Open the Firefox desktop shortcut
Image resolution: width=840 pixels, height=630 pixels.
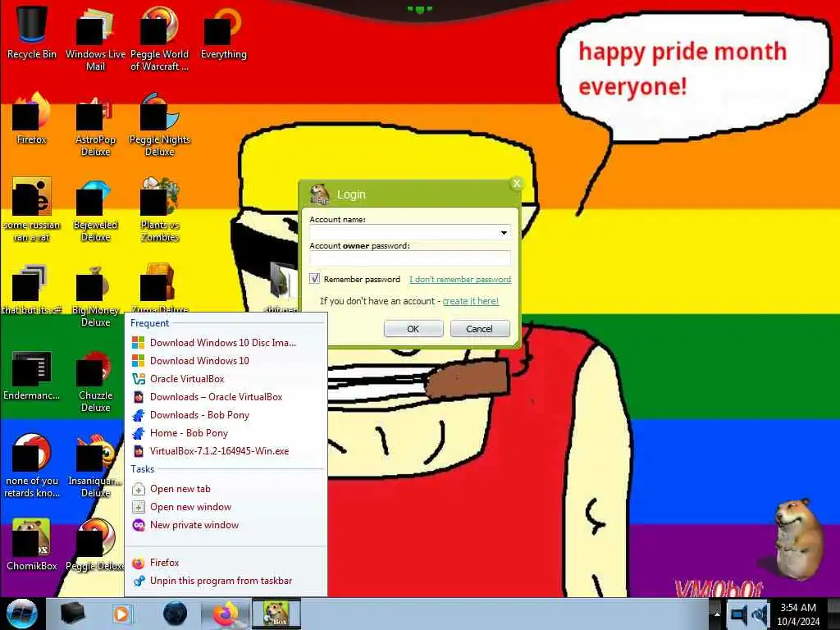coord(32,118)
